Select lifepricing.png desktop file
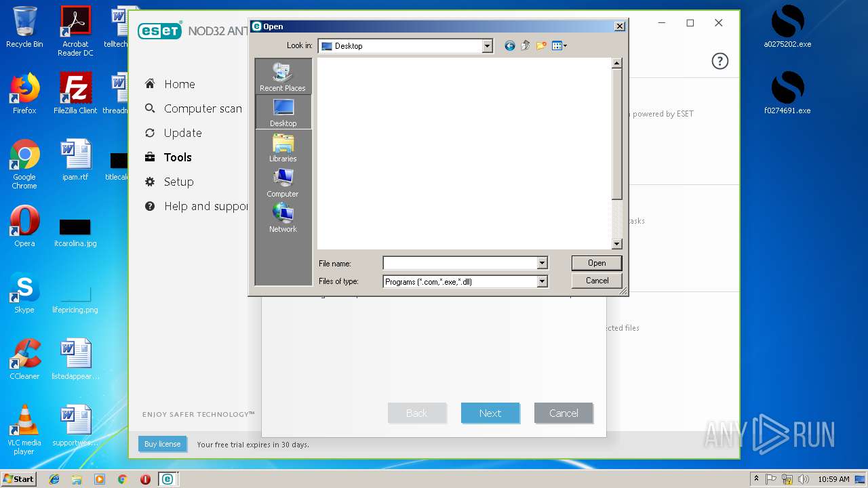Viewport: 868px width, 488px height. point(75,300)
